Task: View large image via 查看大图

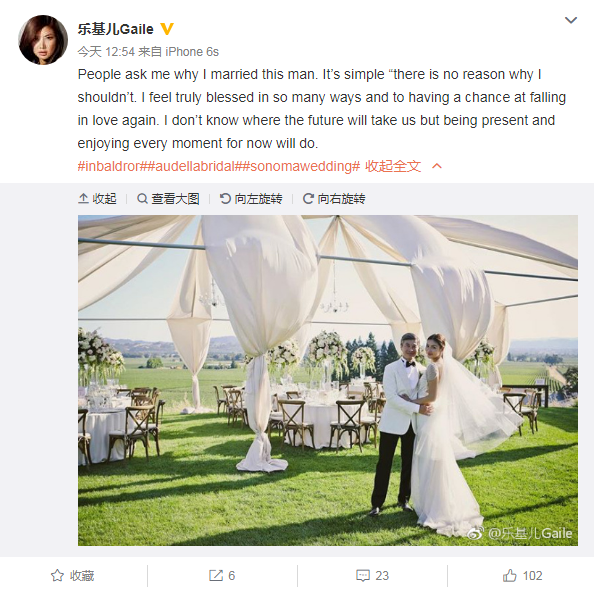Action: pyautogui.click(x=168, y=199)
